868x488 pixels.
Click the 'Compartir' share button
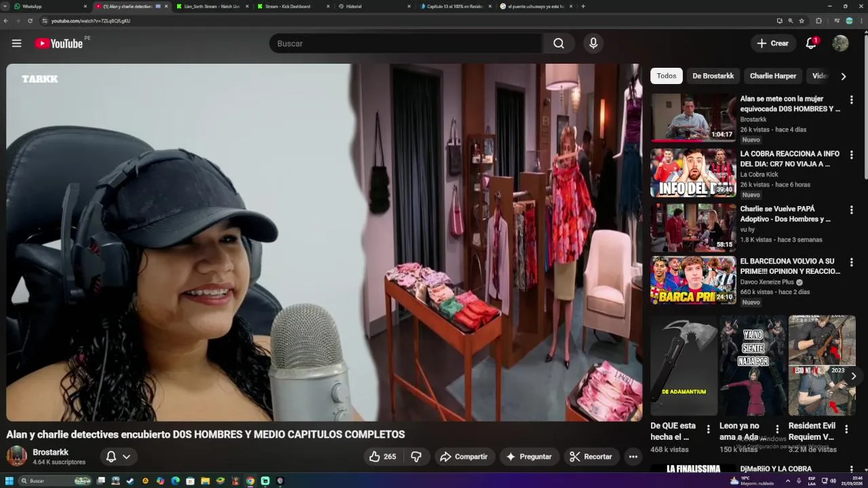point(464,457)
